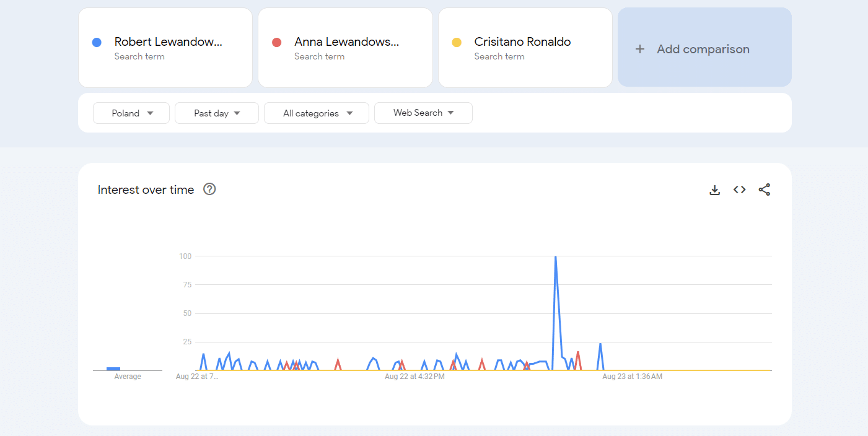This screenshot has height=436, width=868.
Task: Add a comparison term
Action: coord(704,47)
